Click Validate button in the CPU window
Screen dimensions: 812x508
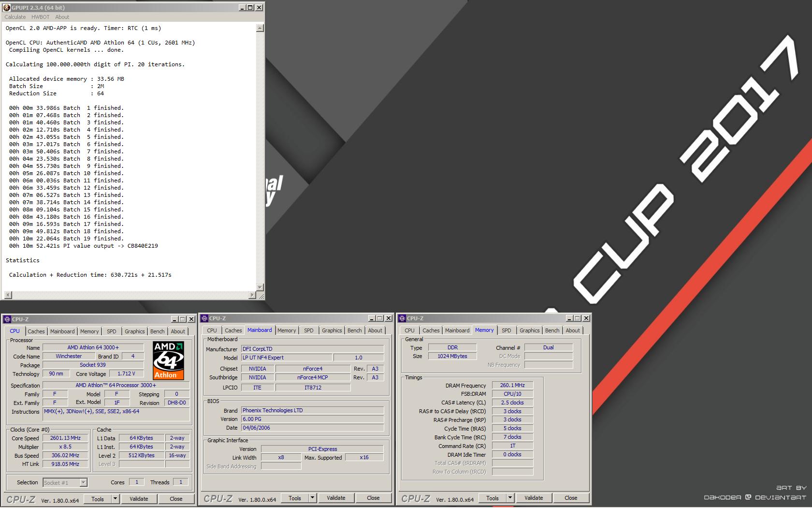(x=139, y=499)
